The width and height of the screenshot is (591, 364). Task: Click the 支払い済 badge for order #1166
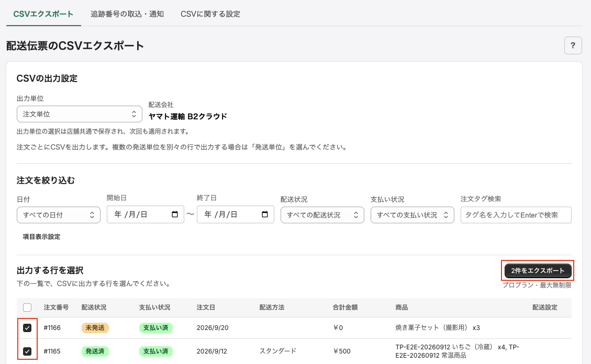click(155, 328)
